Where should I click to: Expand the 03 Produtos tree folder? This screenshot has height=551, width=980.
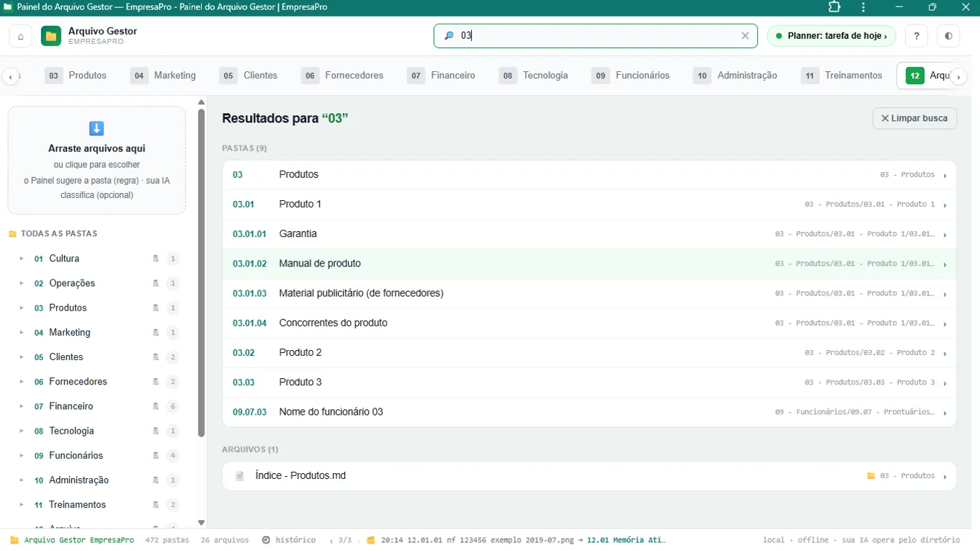[22, 308]
